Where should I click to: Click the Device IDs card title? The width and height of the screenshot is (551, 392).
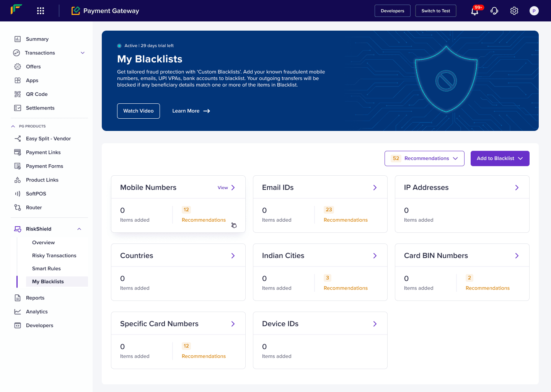[280, 324]
